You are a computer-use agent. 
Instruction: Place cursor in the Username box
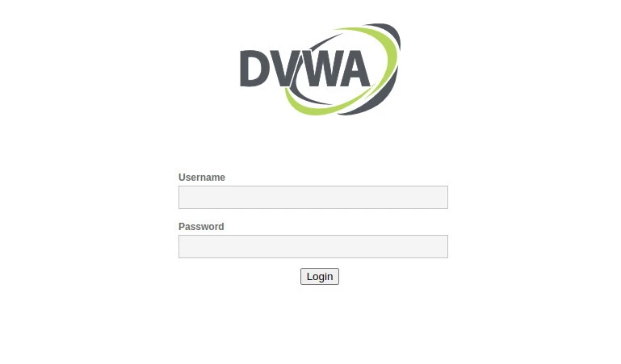click(x=313, y=198)
